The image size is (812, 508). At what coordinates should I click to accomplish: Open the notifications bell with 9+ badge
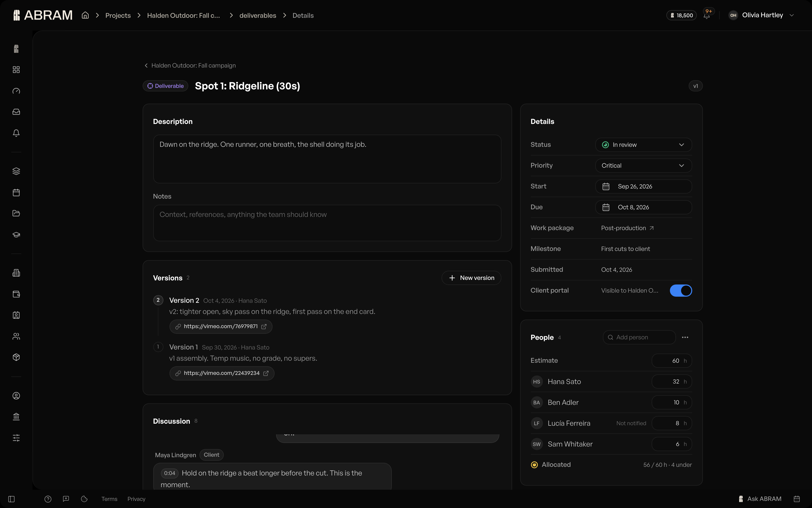point(707,15)
